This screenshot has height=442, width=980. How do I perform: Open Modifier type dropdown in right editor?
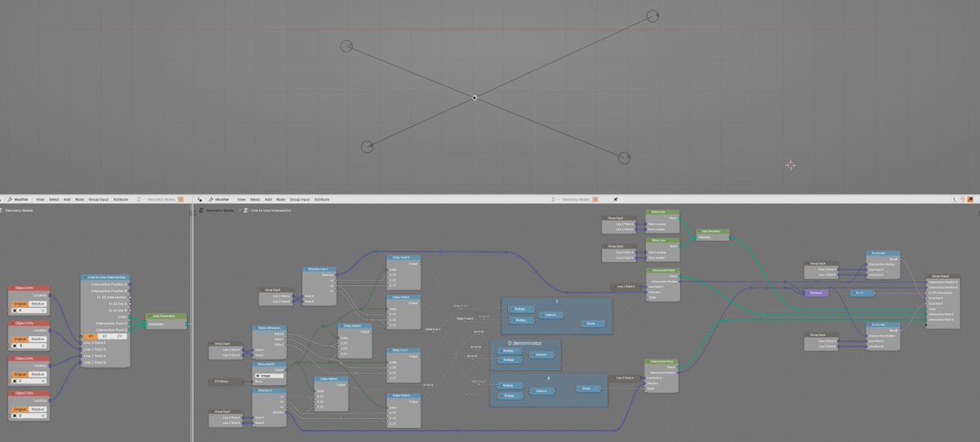pos(220,199)
